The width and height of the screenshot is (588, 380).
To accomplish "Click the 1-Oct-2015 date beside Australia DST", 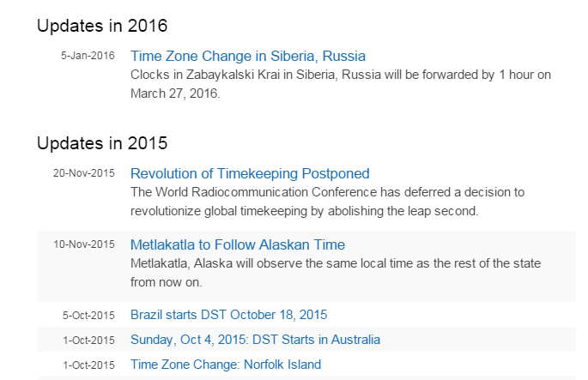I will click(88, 340).
